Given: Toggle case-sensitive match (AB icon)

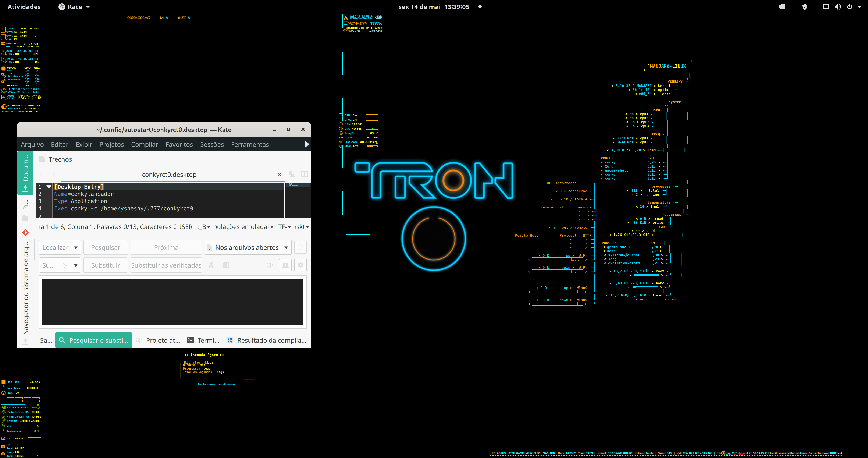Looking at the screenshot, I should [212, 265].
